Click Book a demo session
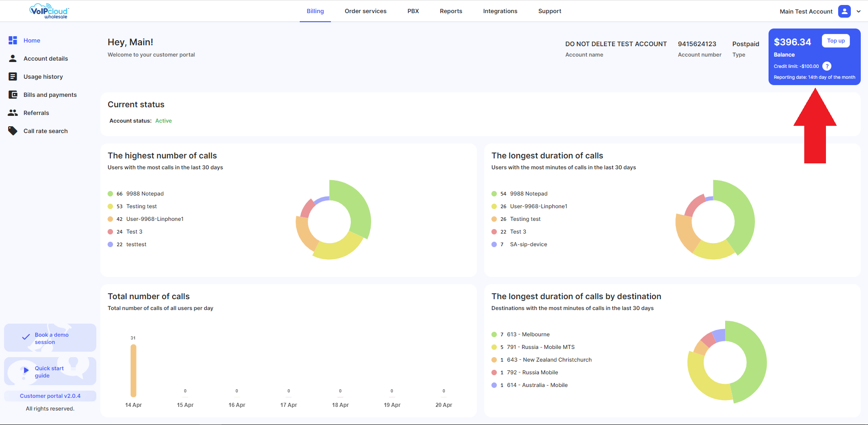The height and width of the screenshot is (425, 868). [x=50, y=338]
